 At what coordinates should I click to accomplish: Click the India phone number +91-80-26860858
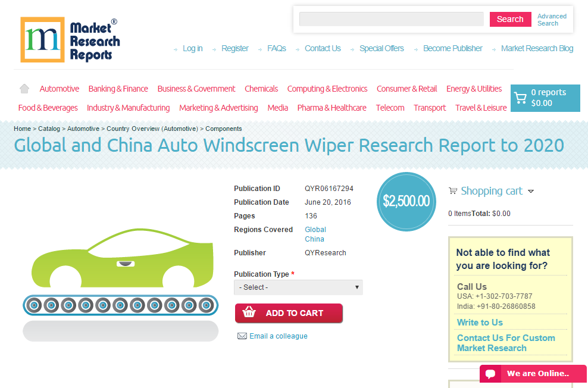[x=506, y=306]
